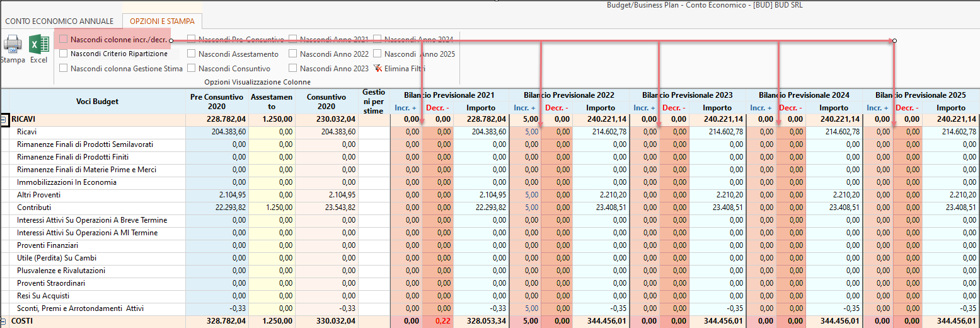Collapse the RICAVI group row
Viewport: 980px width, 328px height.
(x=4, y=119)
